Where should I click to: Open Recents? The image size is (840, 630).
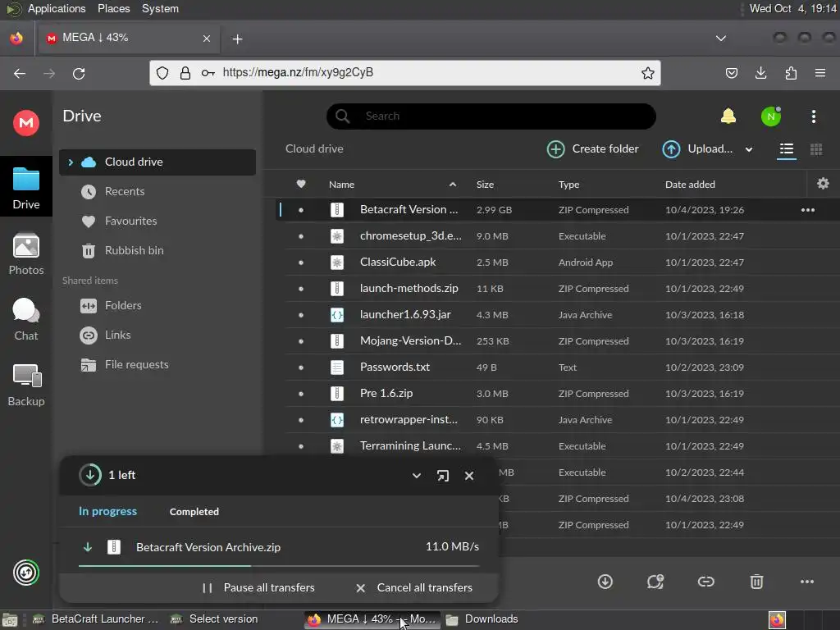[125, 191]
